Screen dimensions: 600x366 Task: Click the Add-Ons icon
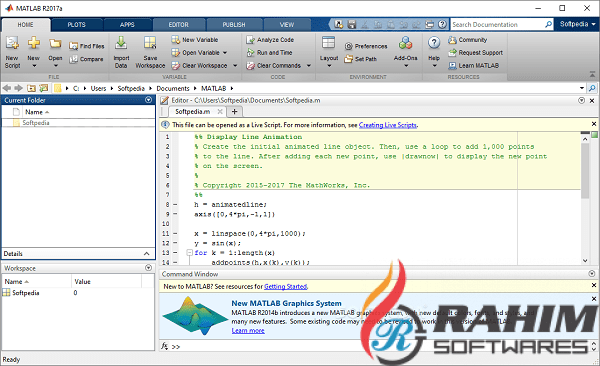(x=405, y=42)
